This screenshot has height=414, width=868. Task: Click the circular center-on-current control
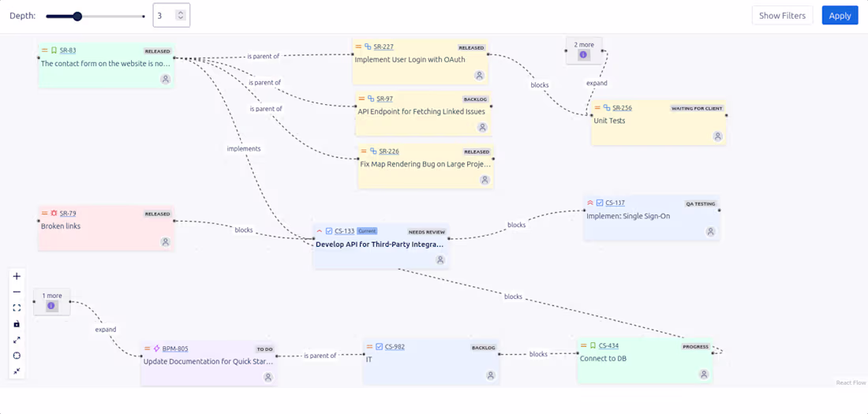17,356
